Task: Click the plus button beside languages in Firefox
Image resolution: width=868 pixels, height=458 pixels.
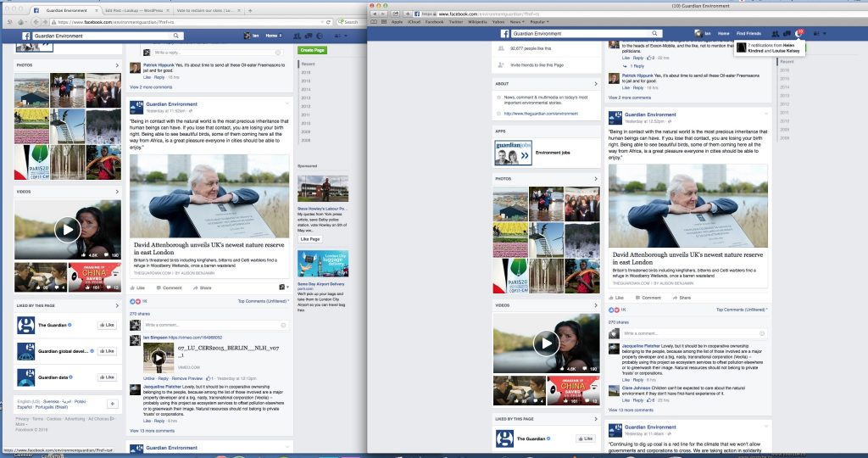Action: pyautogui.click(x=113, y=404)
